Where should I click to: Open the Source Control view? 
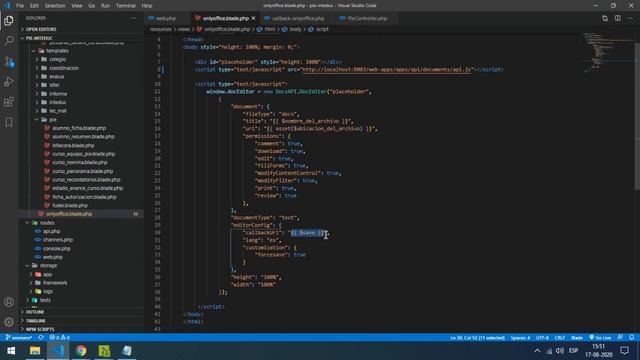click(9, 62)
